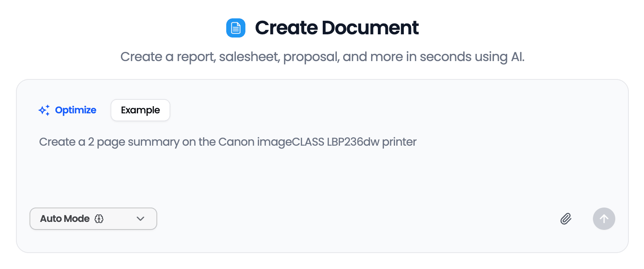This screenshot has height=269, width=644.
Task: Click inside the prompt editing area
Action: 279,168
